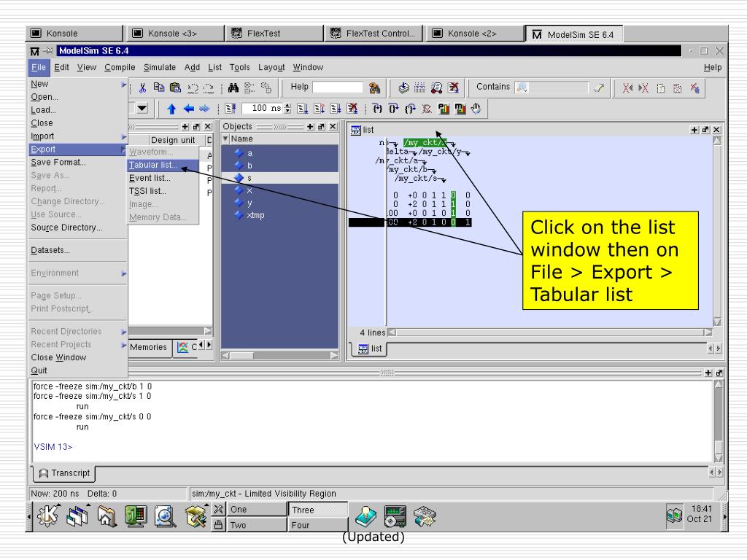Click the Undo icon
The height and width of the screenshot is (560, 747).
coord(193,88)
